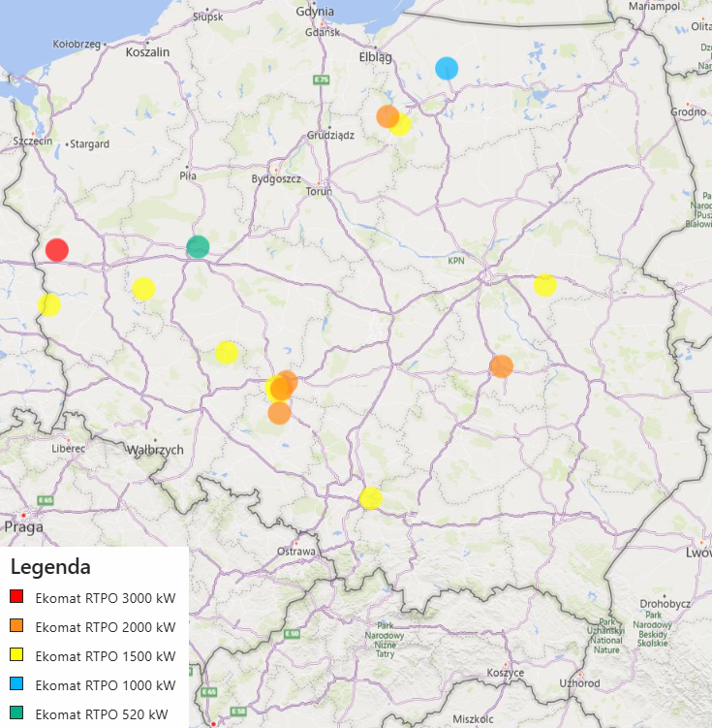
Task: Select the lone orange marker in southeastern Poland
Action: [x=501, y=366]
